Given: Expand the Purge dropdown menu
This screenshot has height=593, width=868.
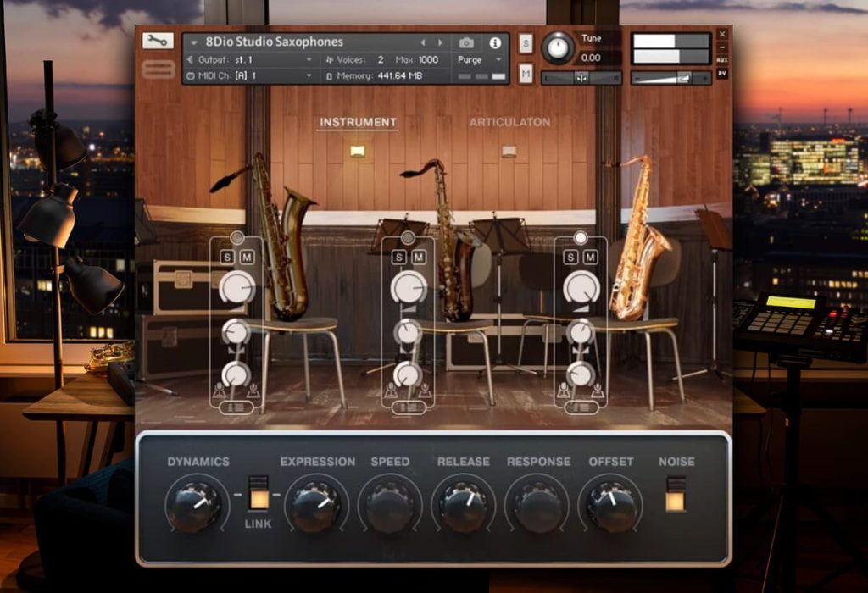Looking at the screenshot, I should pyautogui.click(x=480, y=60).
